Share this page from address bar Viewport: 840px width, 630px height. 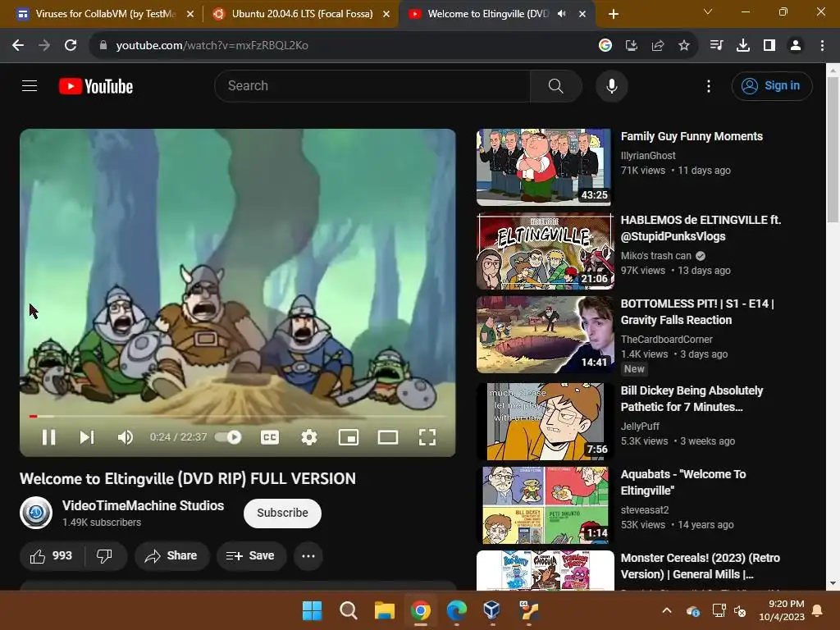click(658, 46)
